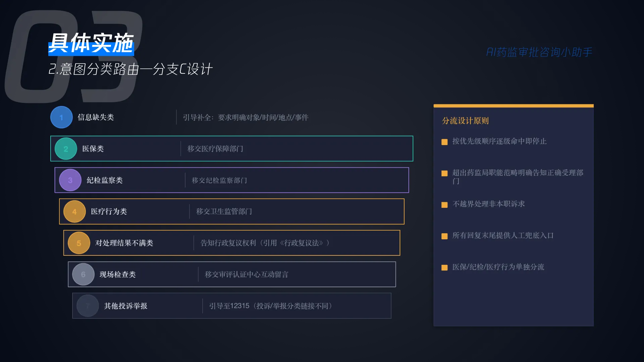Select the 对处理结果不满类 category label
The width and height of the screenshot is (644, 362).
coord(124,243)
